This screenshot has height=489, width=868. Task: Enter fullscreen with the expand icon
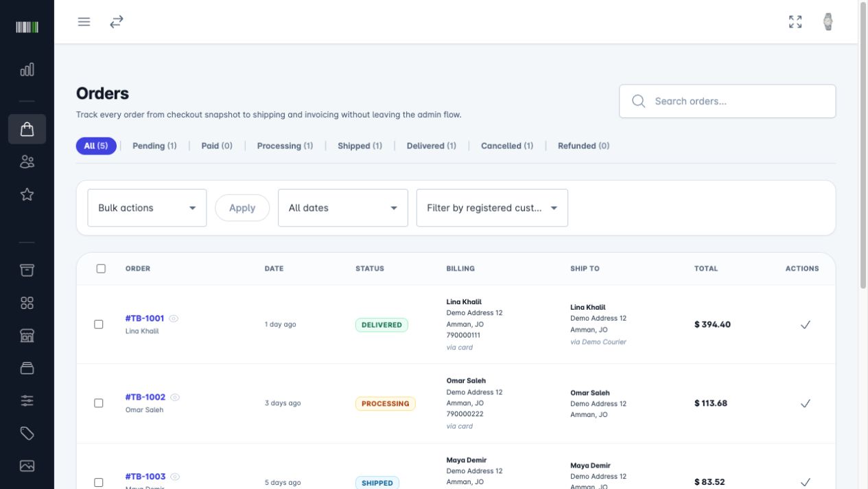795,22
